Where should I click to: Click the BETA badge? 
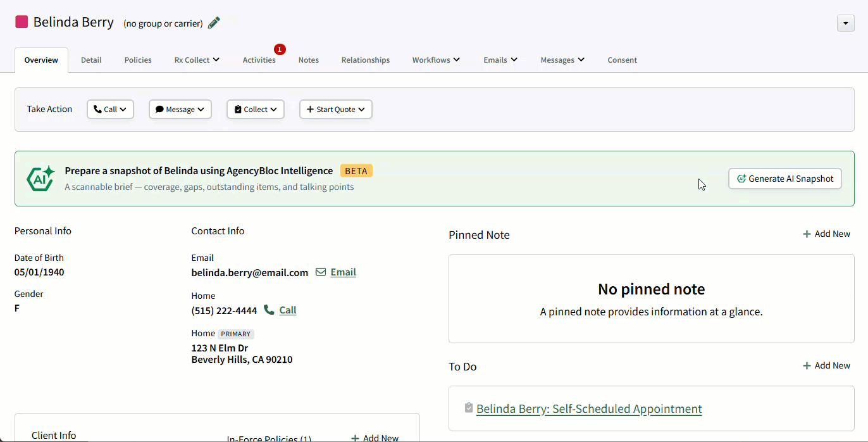click(356, 171)
